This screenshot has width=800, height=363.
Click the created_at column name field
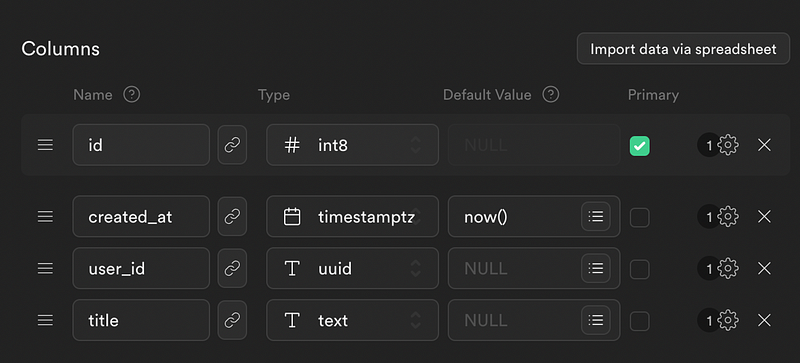(x=141, y=216)
